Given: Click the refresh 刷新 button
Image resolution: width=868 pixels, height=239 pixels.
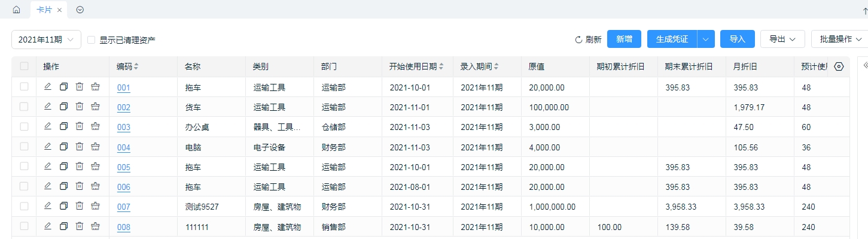Looking at the screenshot, I should (x=588, y=40).
